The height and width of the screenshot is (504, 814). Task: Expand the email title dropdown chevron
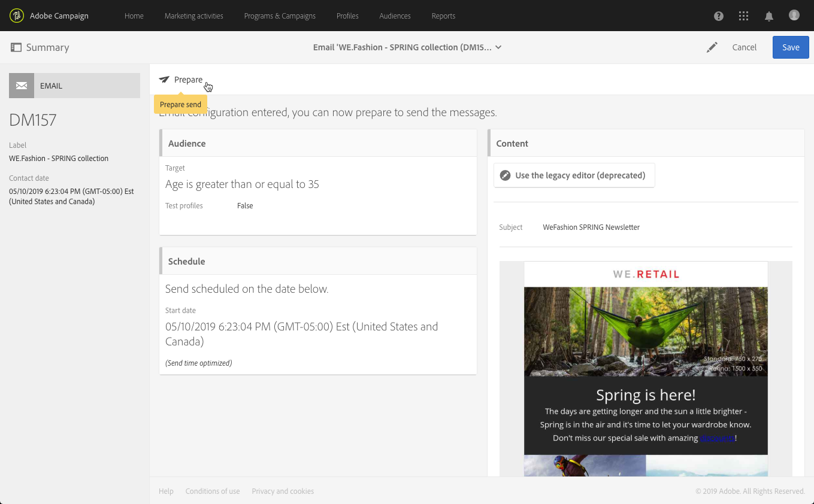click(x=498, y=47)
